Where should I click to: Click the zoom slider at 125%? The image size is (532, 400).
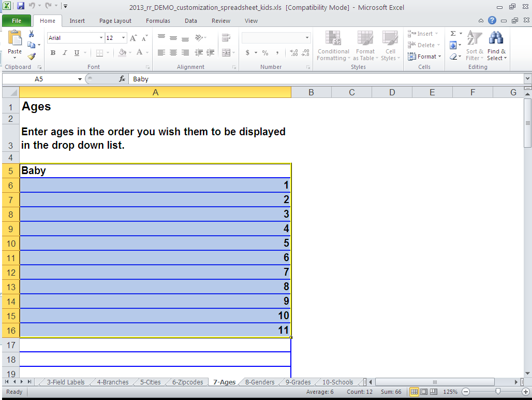[497, 392]
